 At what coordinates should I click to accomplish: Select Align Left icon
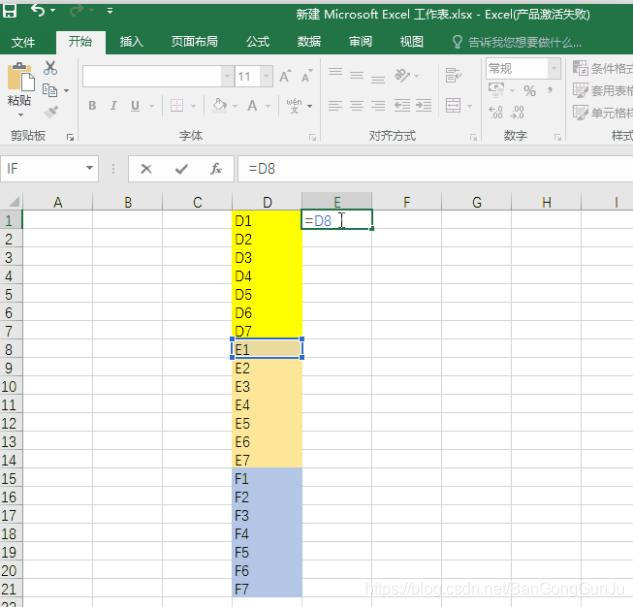(x=335, y=106)
